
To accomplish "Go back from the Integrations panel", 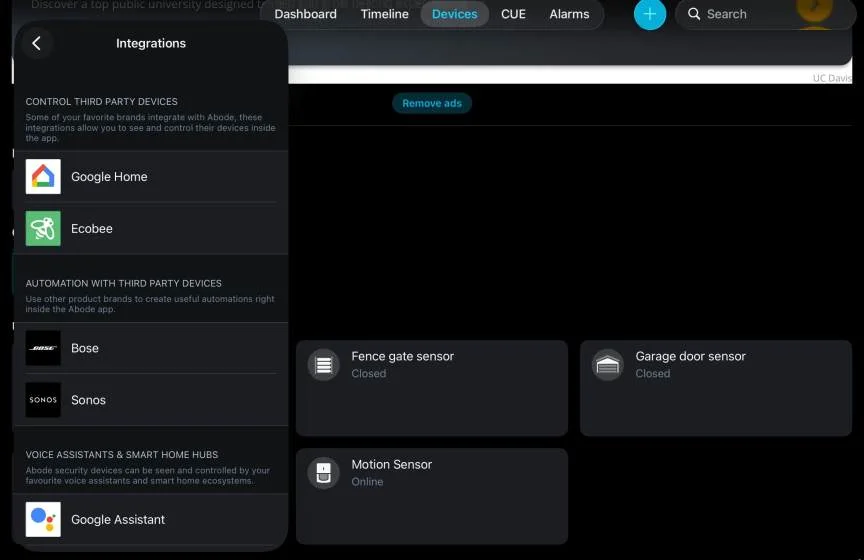I will (36, 43).
